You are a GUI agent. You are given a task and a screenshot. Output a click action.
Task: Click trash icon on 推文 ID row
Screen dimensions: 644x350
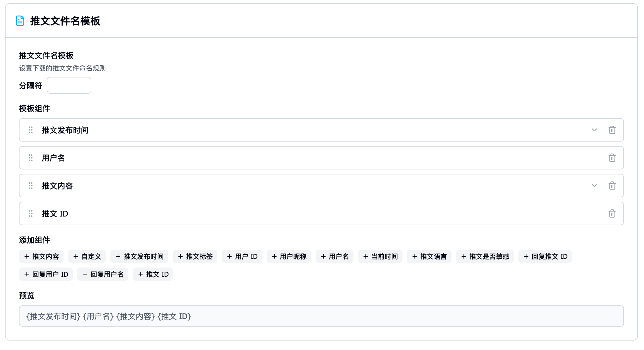612,213
